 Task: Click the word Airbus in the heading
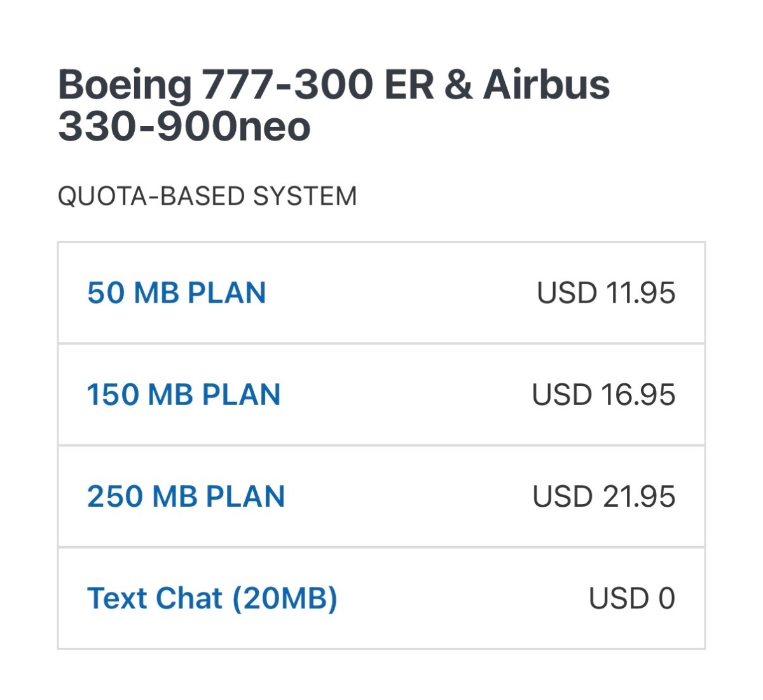click(x=546, y=85)
